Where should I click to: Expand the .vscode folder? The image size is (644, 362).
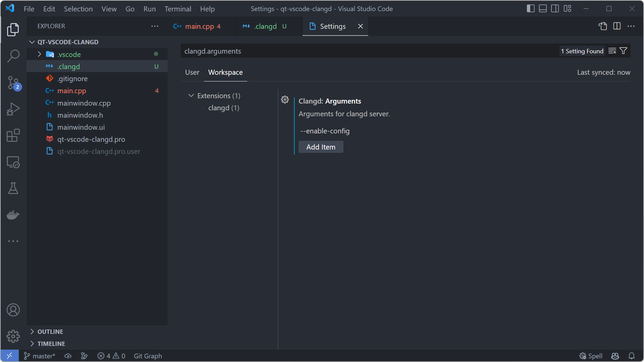[x=39, y=54]
